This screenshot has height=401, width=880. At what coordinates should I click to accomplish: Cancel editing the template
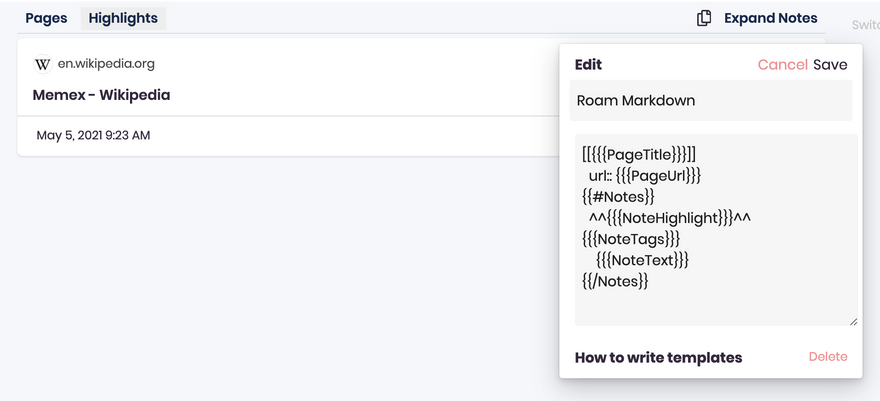click(782, 64)
